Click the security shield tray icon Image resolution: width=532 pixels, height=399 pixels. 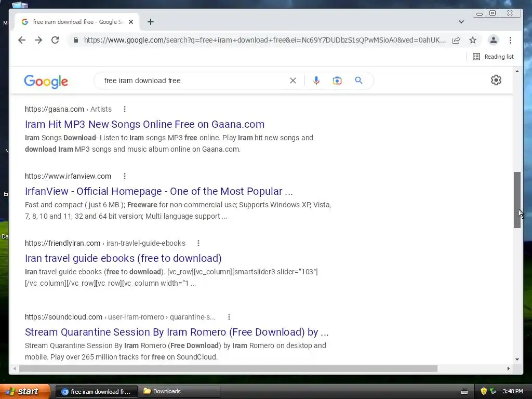point(484,391)
